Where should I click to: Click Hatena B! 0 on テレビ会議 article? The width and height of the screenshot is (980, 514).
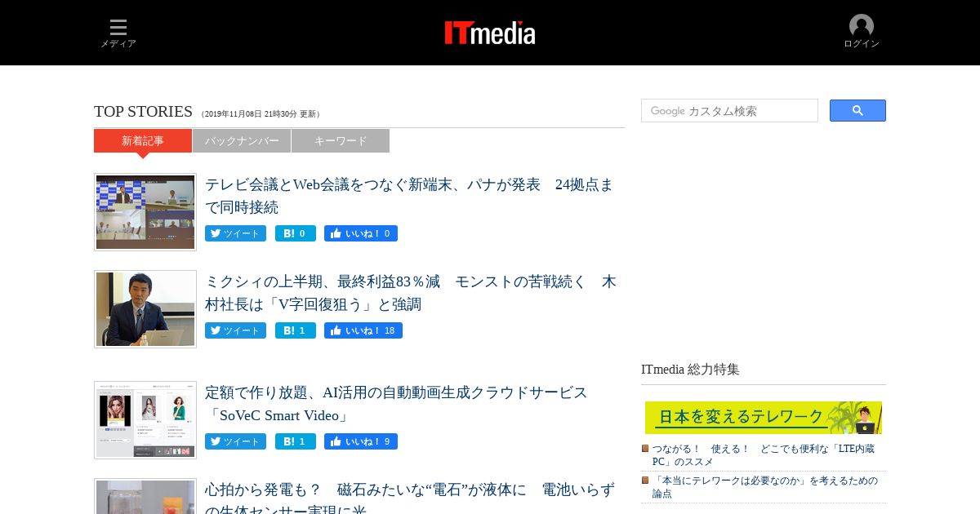(296, 233)
